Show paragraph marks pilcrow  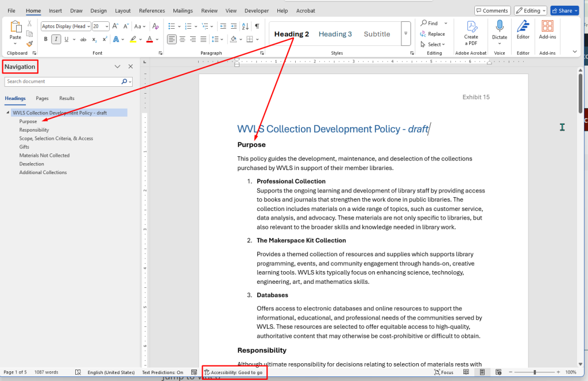[x=257, y=26]
